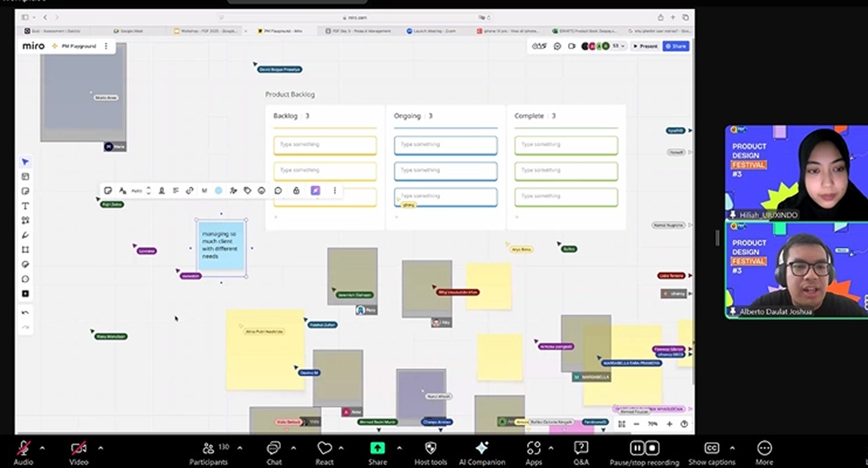This screenshot has width=868, height=468.
Task: Click the first Backlog 'Type something' field
Action: coord(325,145)
